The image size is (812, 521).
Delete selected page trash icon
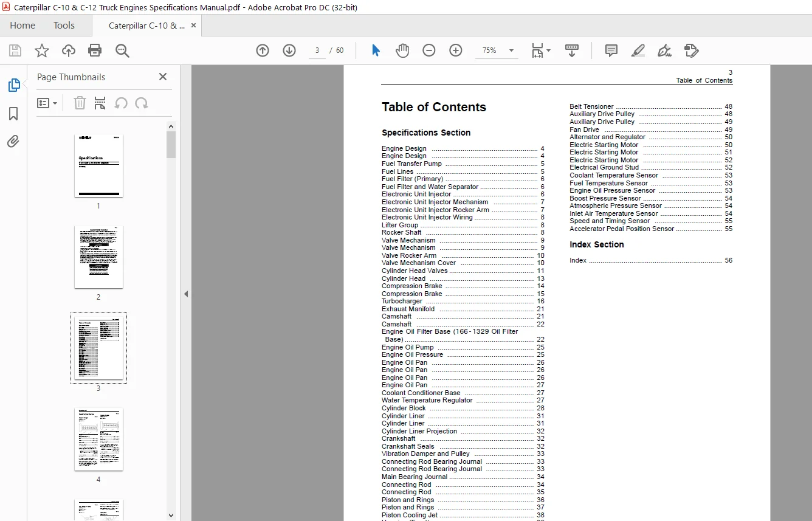(80, 103)
